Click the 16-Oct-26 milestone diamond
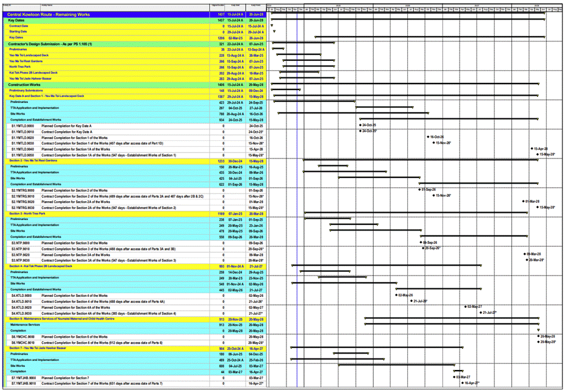 point(428,137)
